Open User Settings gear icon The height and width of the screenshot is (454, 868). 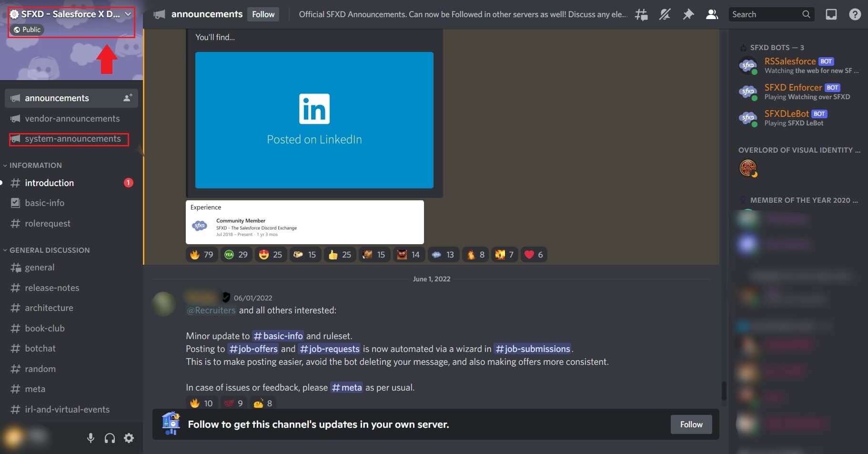(x=129, y=438)
